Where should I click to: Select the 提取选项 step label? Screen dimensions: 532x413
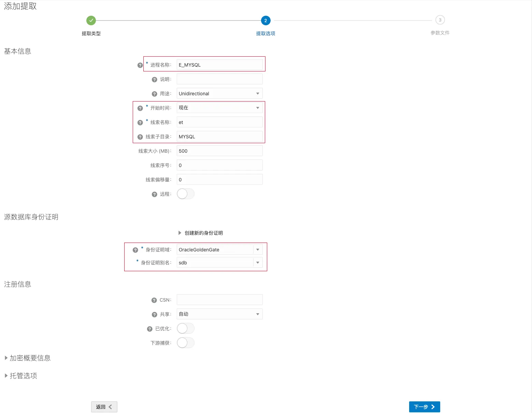pos(265,33)
